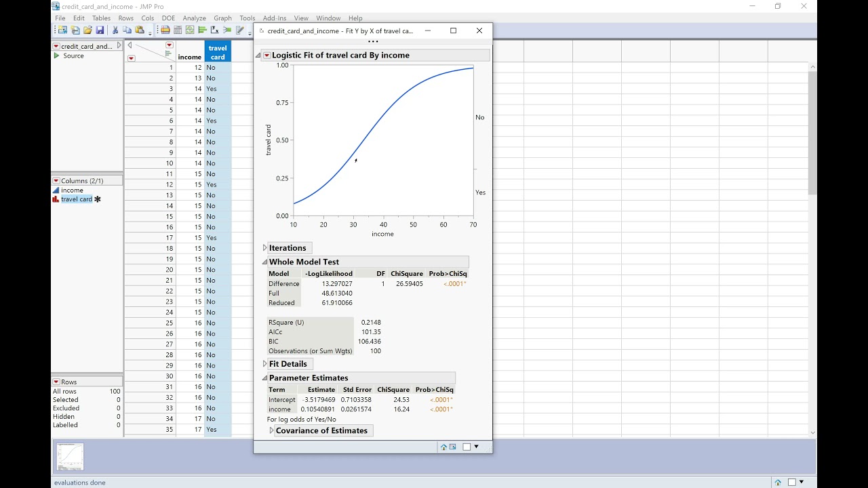Click the home icon in report window footer

tap(443, 447)
